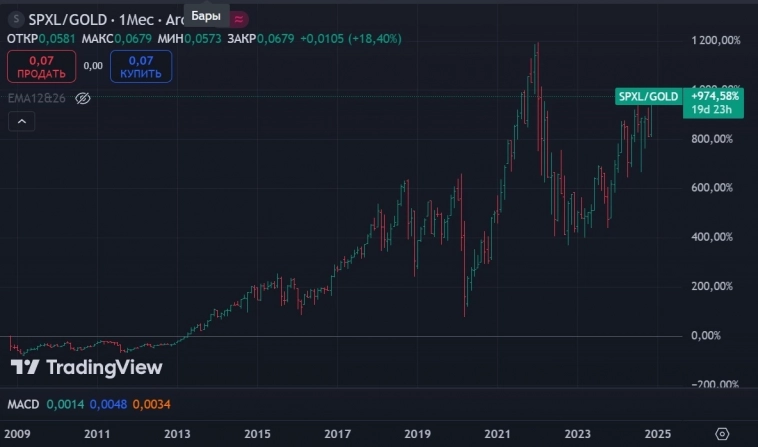Click MACD value 0,0014
The image size is (758, 447).
click(65, 404)
